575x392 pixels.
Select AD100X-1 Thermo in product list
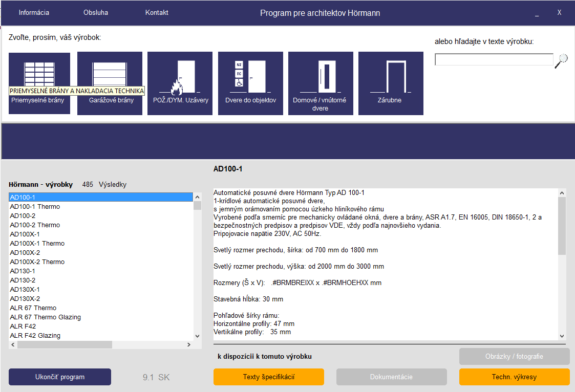click(38, 244)
